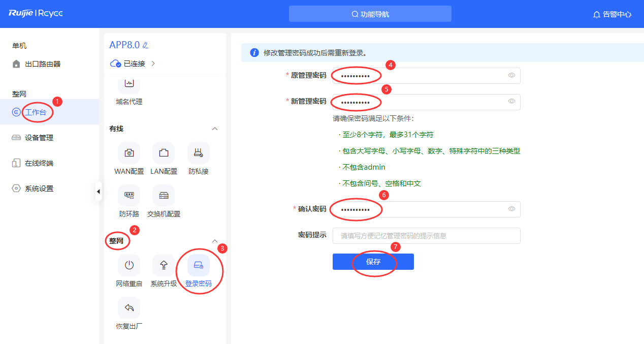This screenshot has width=644, height=344.
Task: Open the 网络重启 power icon
Action: pos(129,265)
